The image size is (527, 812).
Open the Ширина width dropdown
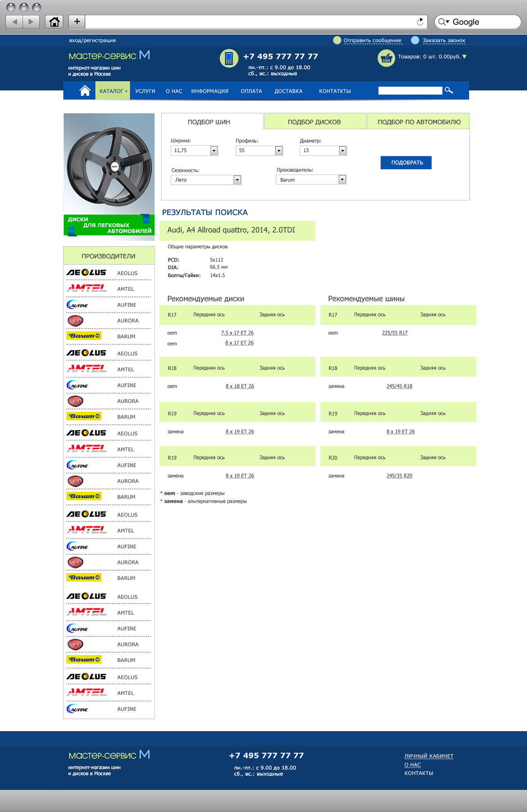pos(195,150)
